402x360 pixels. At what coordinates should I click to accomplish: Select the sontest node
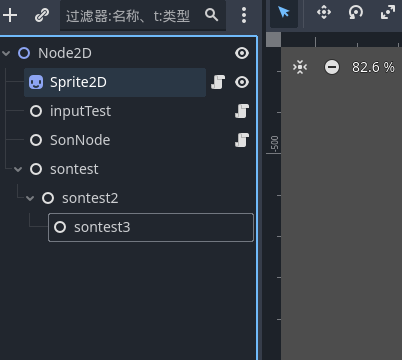(74, 169)
